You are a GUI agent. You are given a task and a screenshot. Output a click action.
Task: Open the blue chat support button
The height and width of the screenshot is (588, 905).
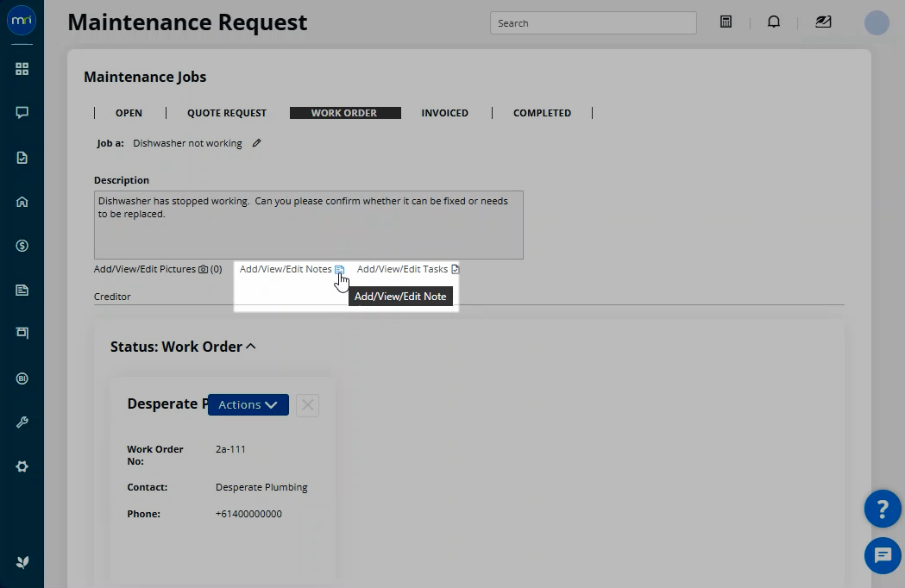coord(883,556)
